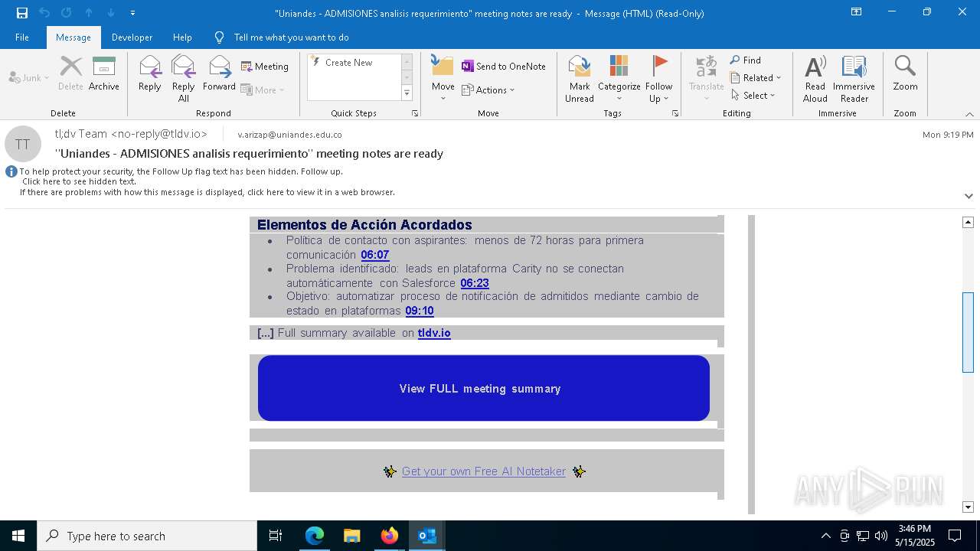Viewport: 980px width, 551px height.
Task: Switch to the Developer tab
Action: (132, 37)
